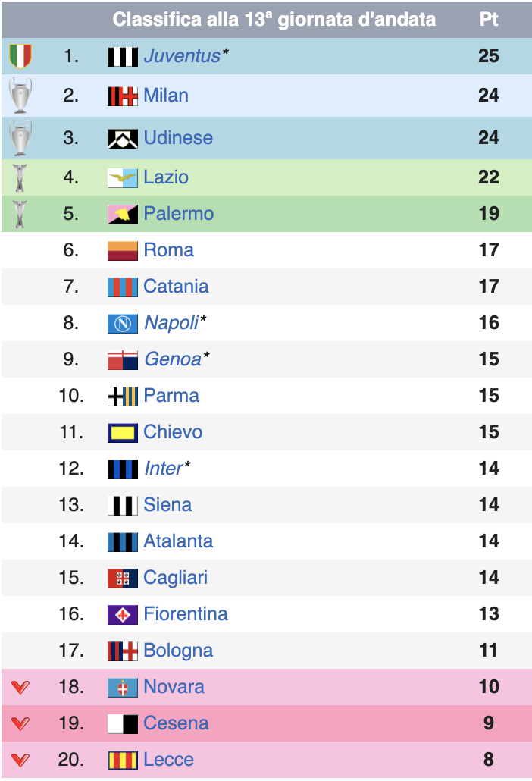Visit the Atalanta team link
This screenshot has height=781, width=532.
coord(178,541)
